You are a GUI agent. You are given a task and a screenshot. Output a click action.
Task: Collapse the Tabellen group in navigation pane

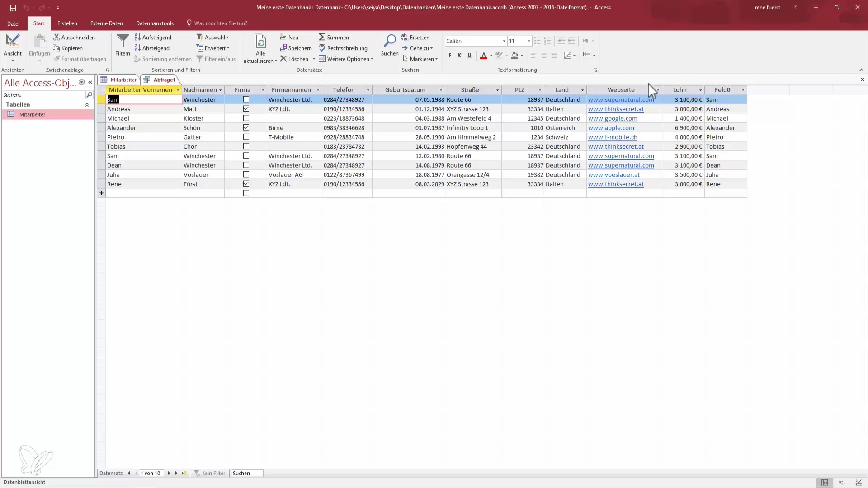[x=87, y=104]
